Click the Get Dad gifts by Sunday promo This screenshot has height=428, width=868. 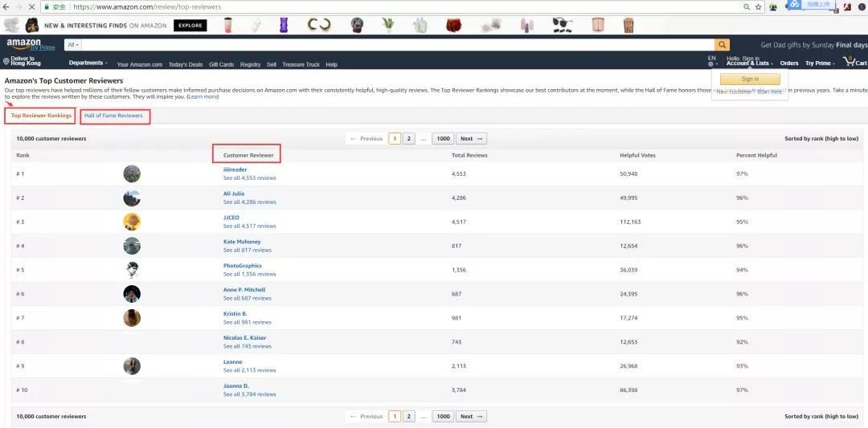point(813,45)
